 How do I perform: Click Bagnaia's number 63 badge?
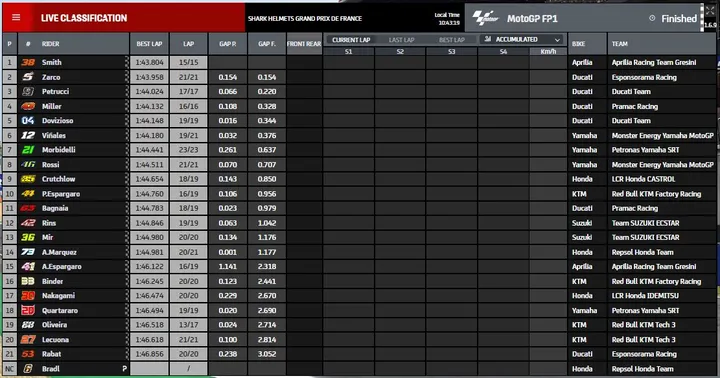pyautogui.click(x=28, y=208)
